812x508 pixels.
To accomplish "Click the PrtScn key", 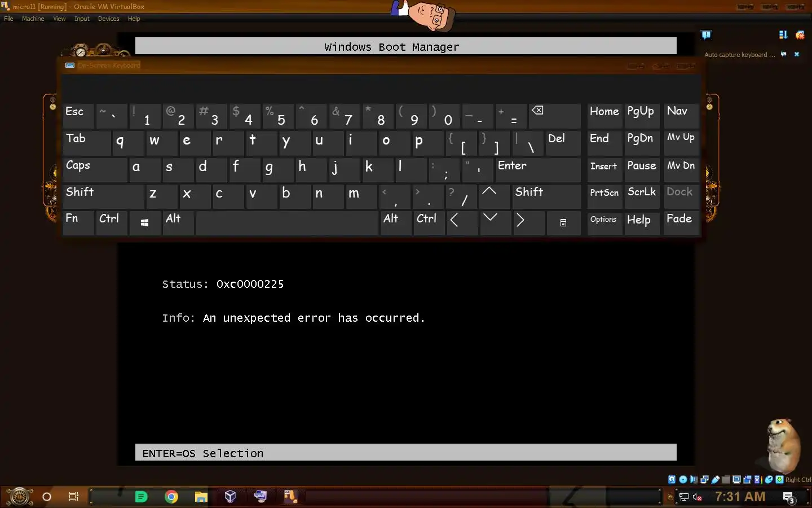I will point(604,196).
